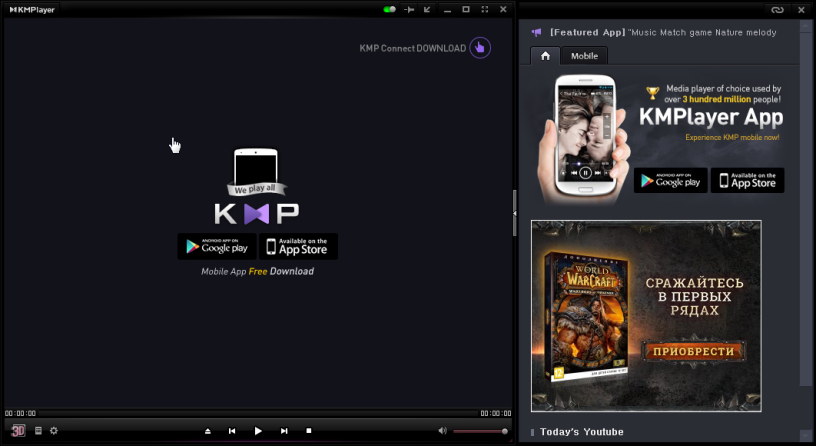Click the KMPlayer logo menu in title bar
This screenshot has height=446, width=816.
click(32, 9)
